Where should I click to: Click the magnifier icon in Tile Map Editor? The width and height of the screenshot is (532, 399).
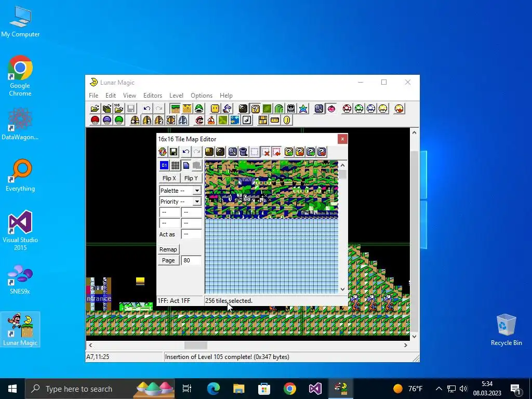click(x=232, y=152)
